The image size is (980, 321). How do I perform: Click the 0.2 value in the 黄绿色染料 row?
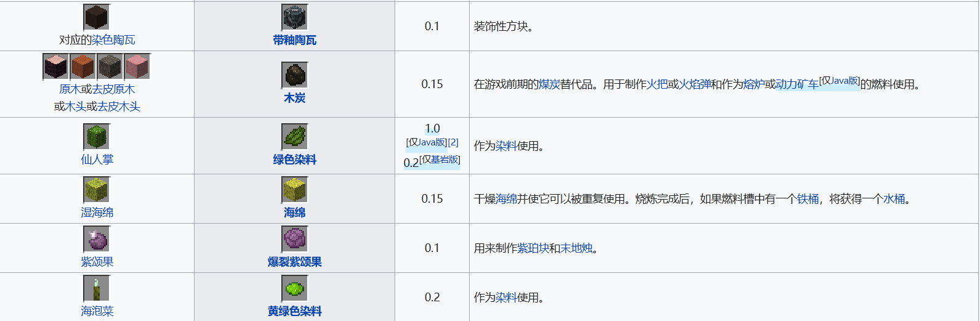click(432, 298)
